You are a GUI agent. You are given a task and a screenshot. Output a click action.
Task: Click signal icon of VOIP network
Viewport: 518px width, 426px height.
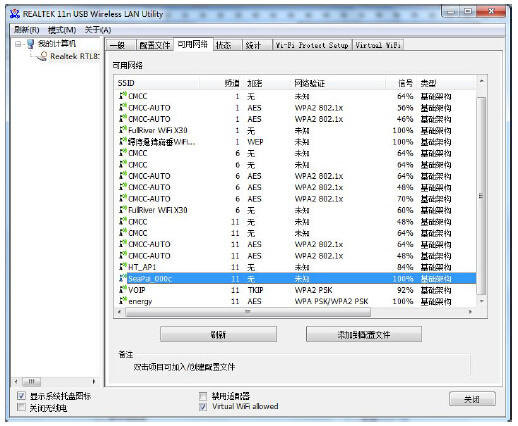click(123, 289)
